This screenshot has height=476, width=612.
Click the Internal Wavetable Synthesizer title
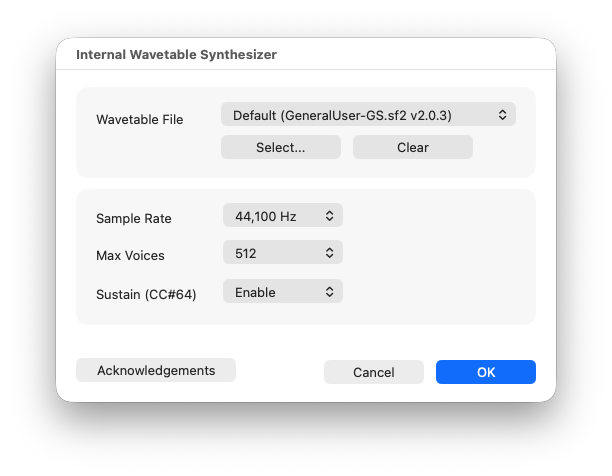176,55
